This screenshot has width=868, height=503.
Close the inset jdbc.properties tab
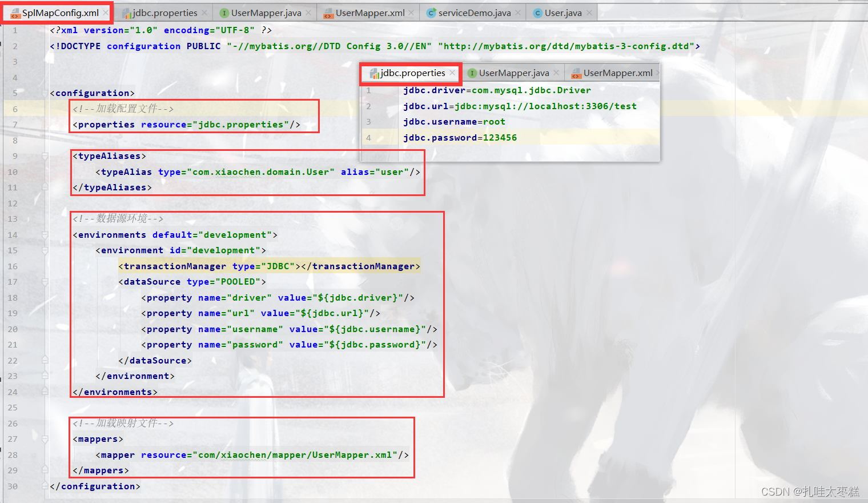(x=452, y=73)
